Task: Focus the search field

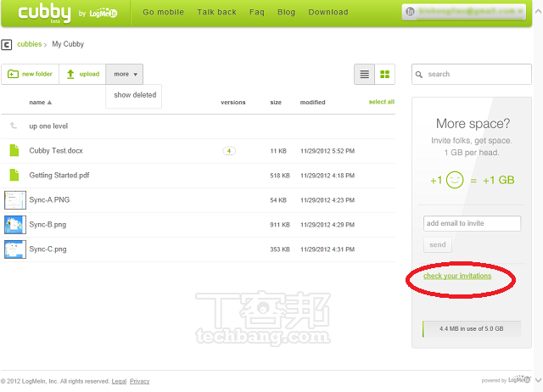Action: coord(472,74)
